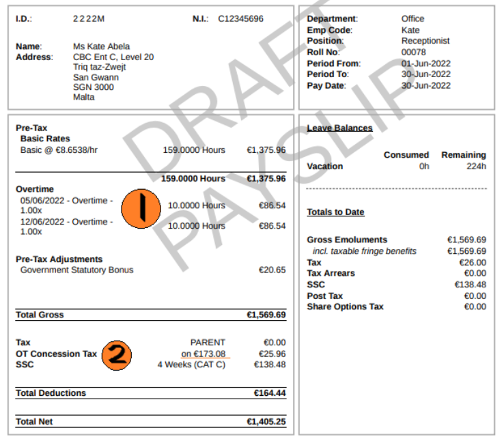
Task: Select Period From date 01-Jun-2022
Action: pos(426,63)
